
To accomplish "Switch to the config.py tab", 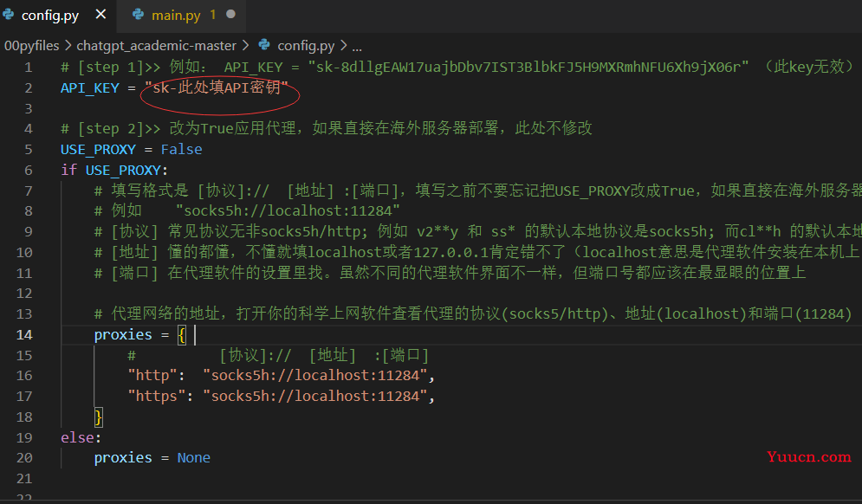I will click(50, 15).
